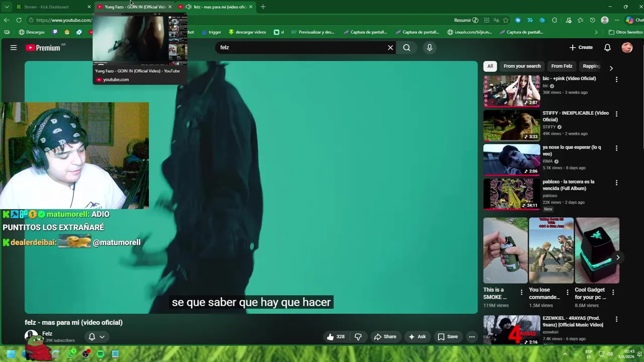Open the STIFFY - INEXPLICABLE thumbnail
Screen dimensions: 644x362
pyautogui.click(x=512, y=125)
